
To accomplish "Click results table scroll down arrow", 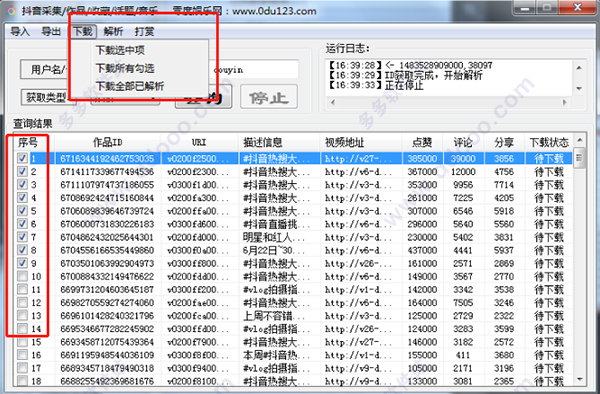I will [x=579, y=379].
